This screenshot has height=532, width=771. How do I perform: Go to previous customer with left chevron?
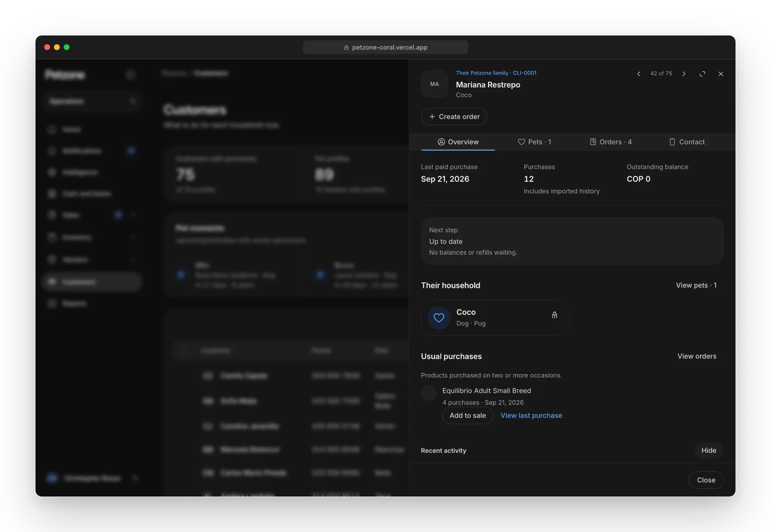[639, 74]
